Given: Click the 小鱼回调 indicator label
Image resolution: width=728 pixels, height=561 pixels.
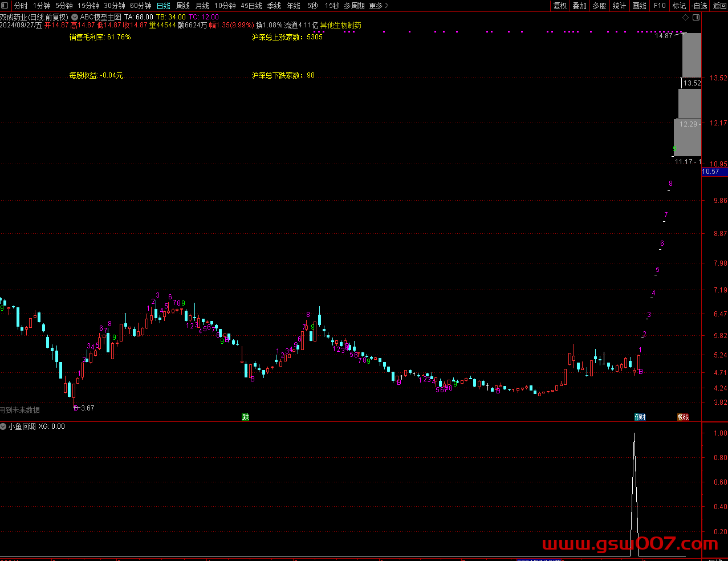Looking at the screenshot, I should pyautogui.click(x=22, y=426).
